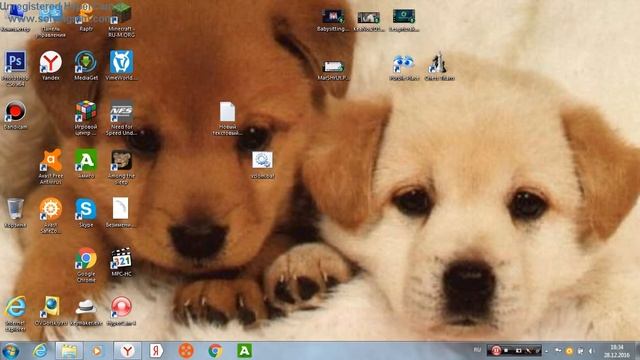Select the Need for Speed Underground shortcut

pyautogui.click(x=121, y=118)
